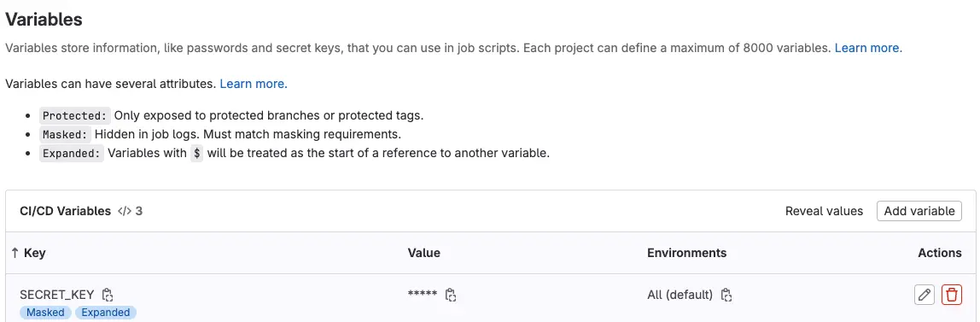Screen dimensions: 980x322
Task: Click the Environments column header
Action: coord(687,253)
